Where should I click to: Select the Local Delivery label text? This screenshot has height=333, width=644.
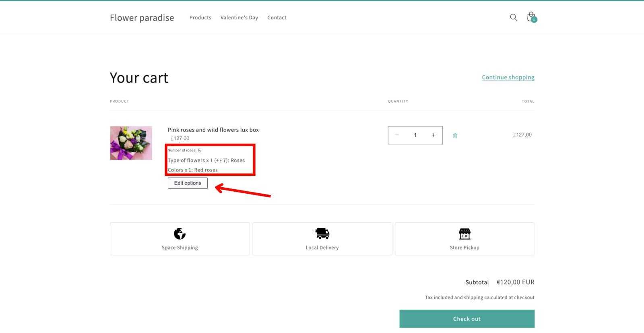(x=322, y=248)
